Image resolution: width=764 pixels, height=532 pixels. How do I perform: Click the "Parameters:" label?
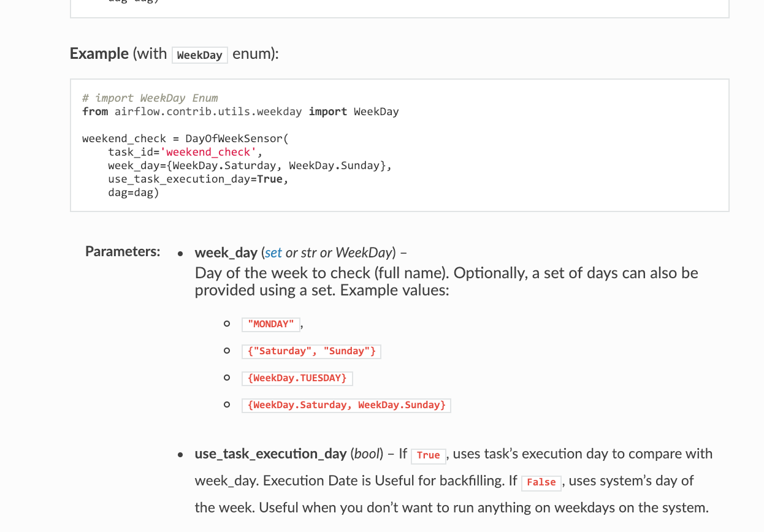click(x=123, y=251)
